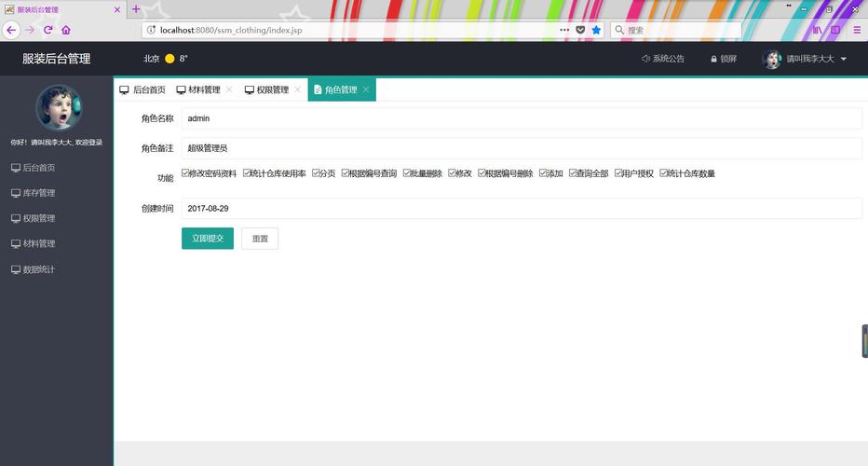Open the browser home icon
The image size is (868, 466).
click(66, 30)
